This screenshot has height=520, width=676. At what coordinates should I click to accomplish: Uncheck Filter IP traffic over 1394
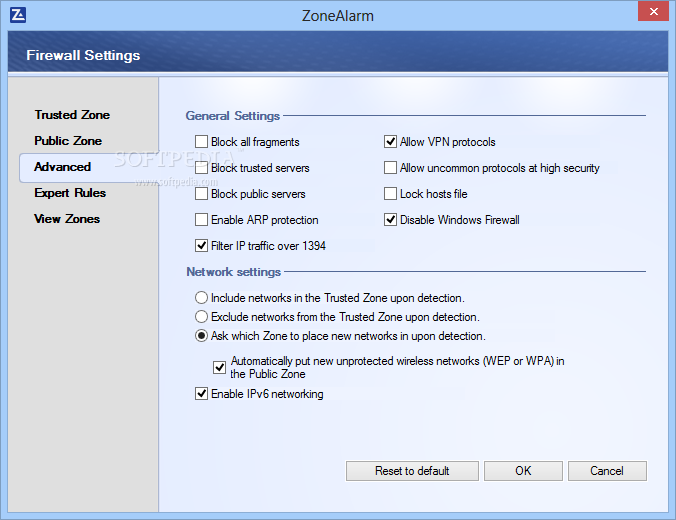point(201,245)
